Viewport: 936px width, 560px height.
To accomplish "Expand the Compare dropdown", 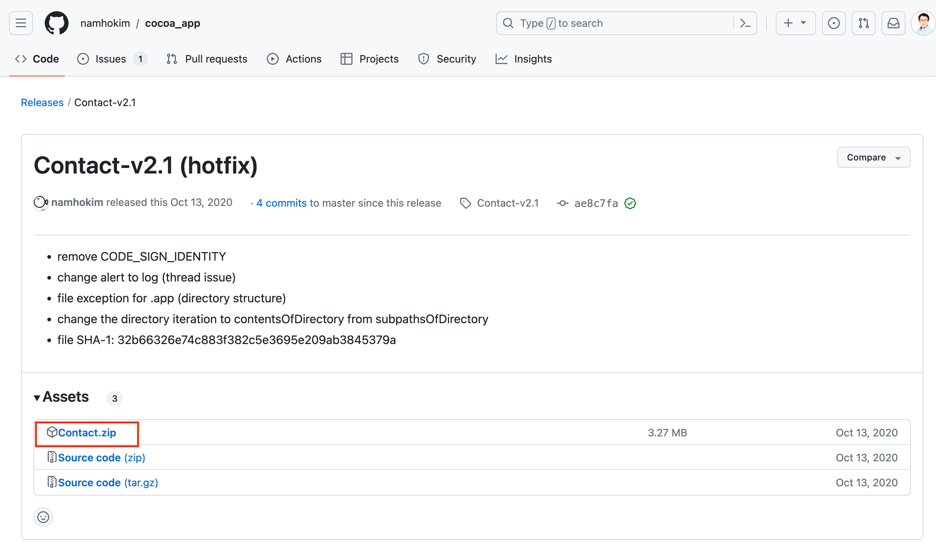I will pyautogui.click(x=873, y=157).
